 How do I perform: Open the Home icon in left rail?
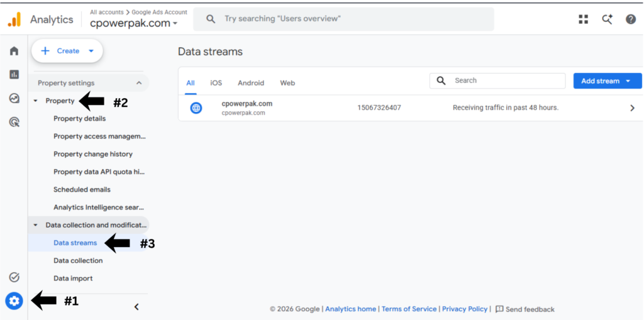coord(14,51)
